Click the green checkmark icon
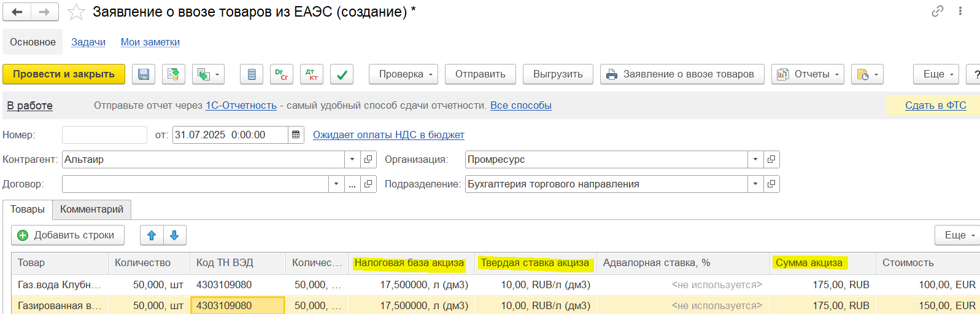The height and width of the screenshot is (314, 980). (x=342, y=74)
